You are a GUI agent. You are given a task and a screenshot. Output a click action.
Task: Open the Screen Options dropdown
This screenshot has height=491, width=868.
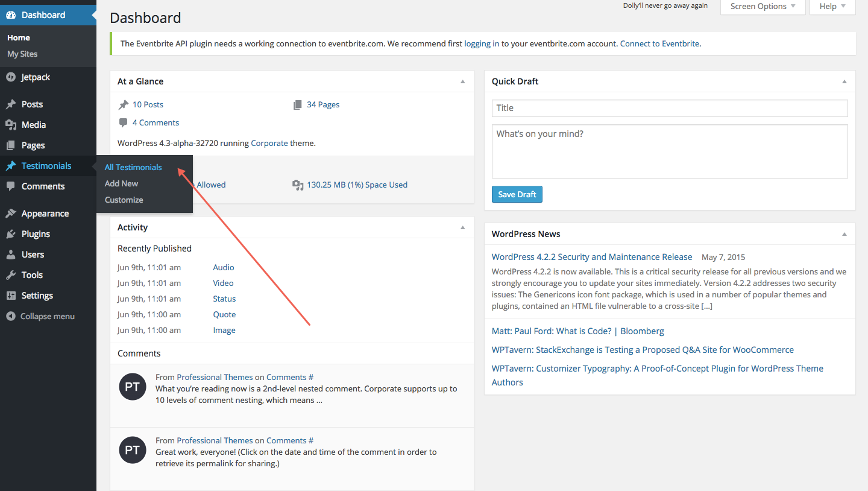click(763, 7)
